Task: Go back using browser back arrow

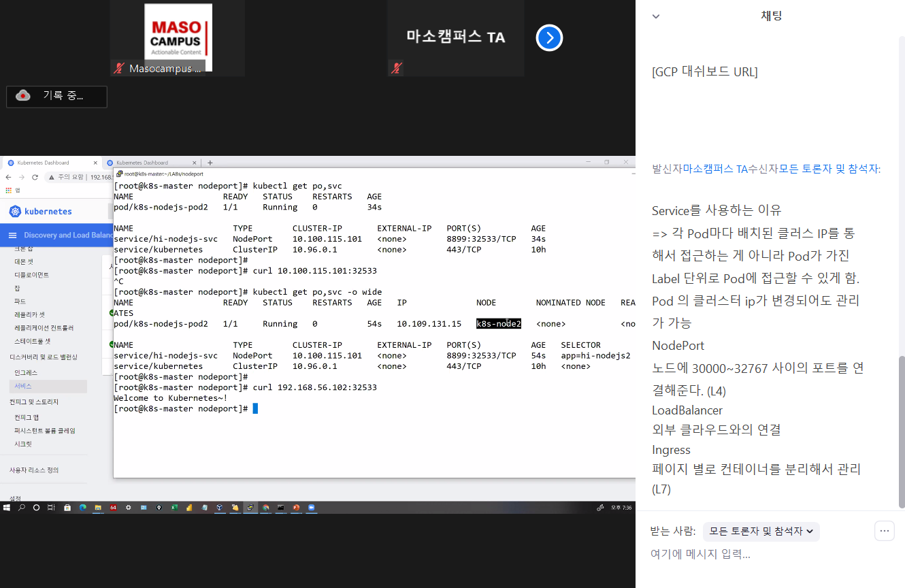Action: click(x=8, y=177)
